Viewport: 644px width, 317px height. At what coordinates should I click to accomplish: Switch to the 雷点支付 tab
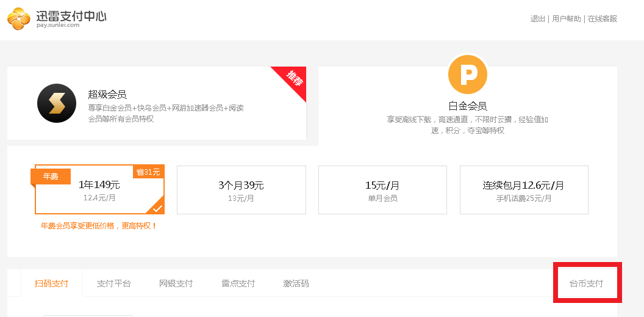[x=238, y=283]
